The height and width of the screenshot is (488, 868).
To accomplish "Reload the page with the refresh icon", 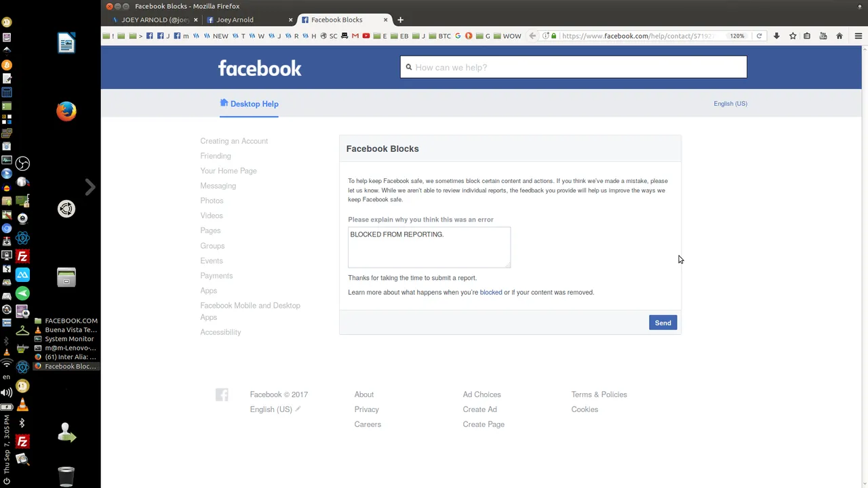I will tap(759, 36).
